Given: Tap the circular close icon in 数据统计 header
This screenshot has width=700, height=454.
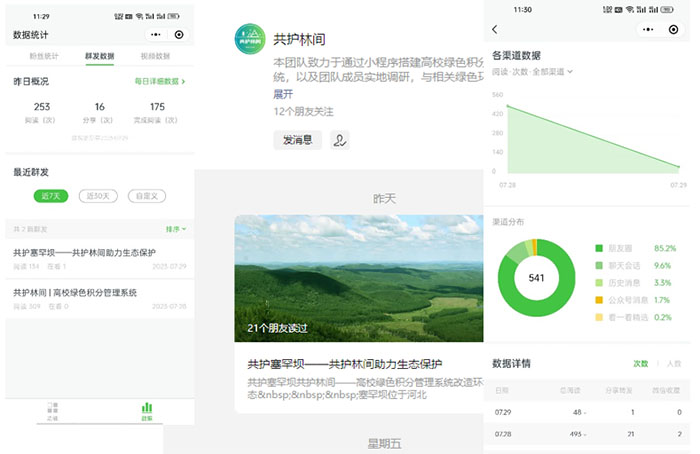Looking at the screenshot, I should [179, 35].
